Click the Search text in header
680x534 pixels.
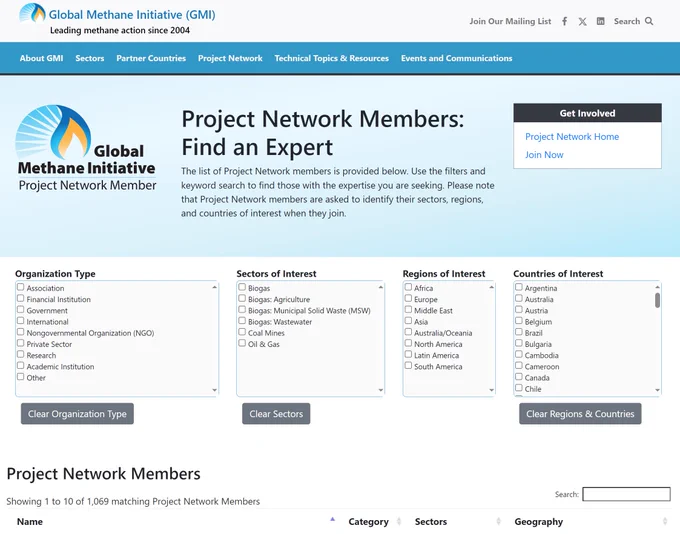tap(627, 21)
